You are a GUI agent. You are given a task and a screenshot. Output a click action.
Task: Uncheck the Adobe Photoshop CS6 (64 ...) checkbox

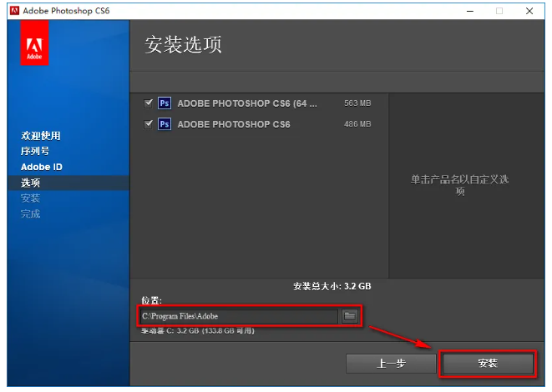[x=149, y=103]
